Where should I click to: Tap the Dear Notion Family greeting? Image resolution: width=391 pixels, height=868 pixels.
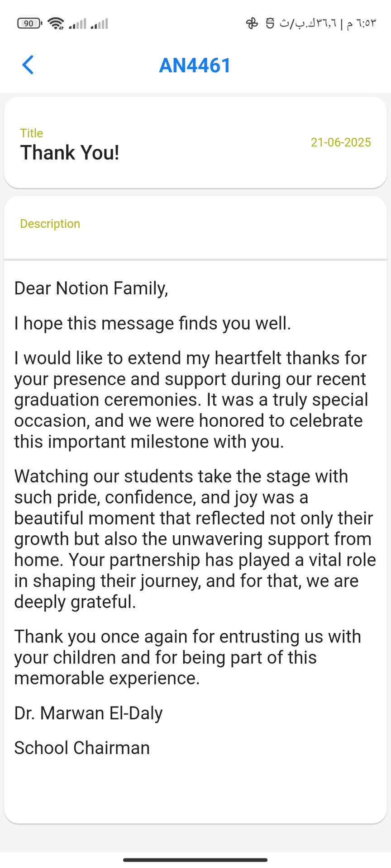pyautogui.click(x=91, y=288)
